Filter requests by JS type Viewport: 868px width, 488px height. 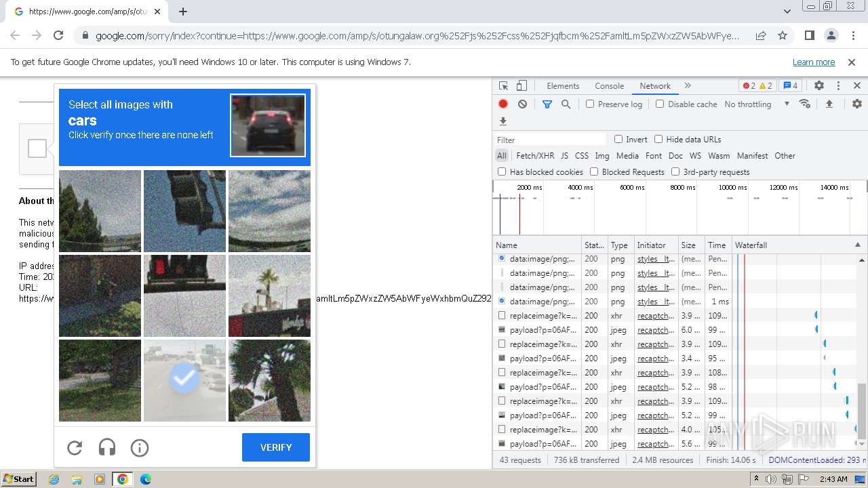(564, 156)
